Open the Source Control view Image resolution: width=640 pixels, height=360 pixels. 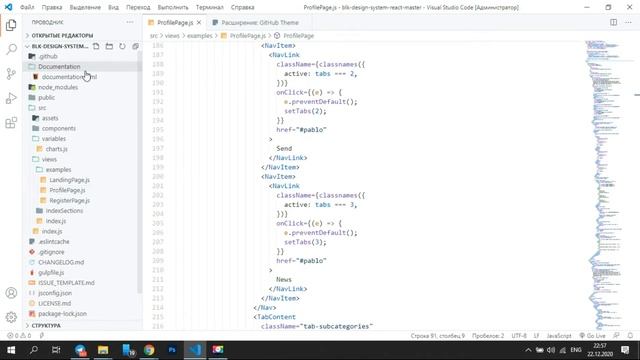(11, 74)
